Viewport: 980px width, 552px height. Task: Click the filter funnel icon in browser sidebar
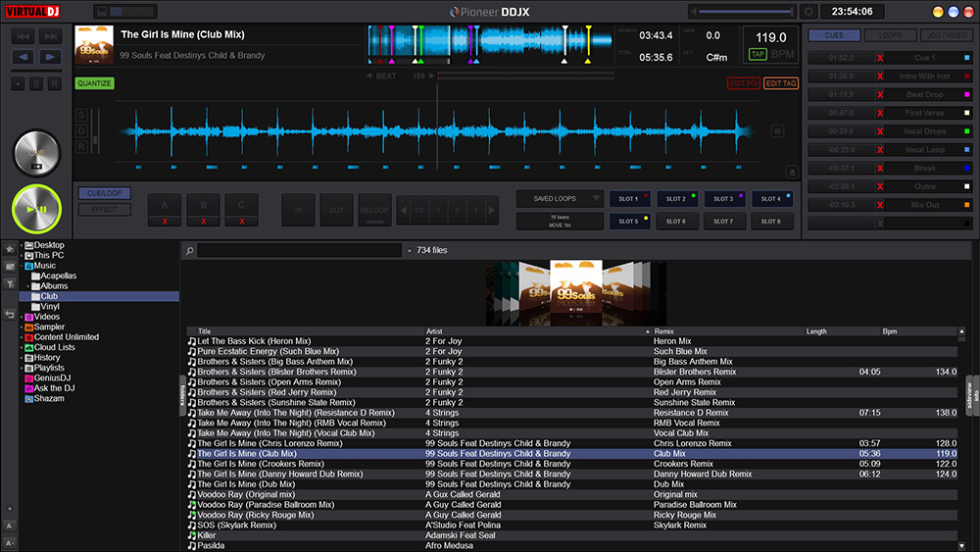click(10, 284)
